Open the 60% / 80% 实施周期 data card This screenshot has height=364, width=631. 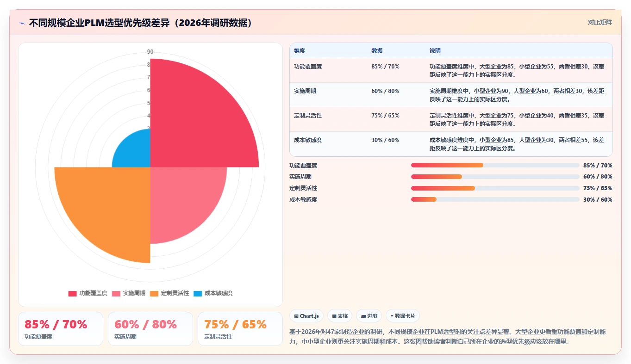click(150, 329)
